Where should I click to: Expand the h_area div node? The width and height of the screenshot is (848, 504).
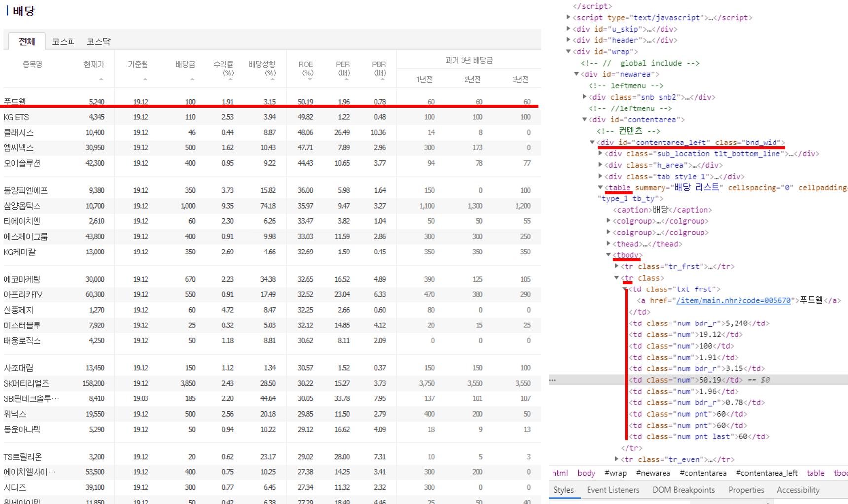(600, 165)
